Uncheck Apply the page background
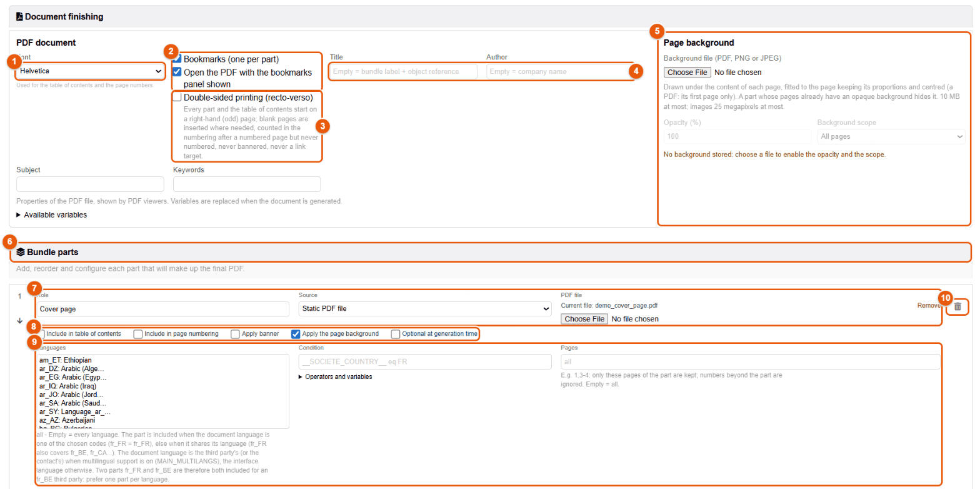980x489 pixels. point(296,334)
